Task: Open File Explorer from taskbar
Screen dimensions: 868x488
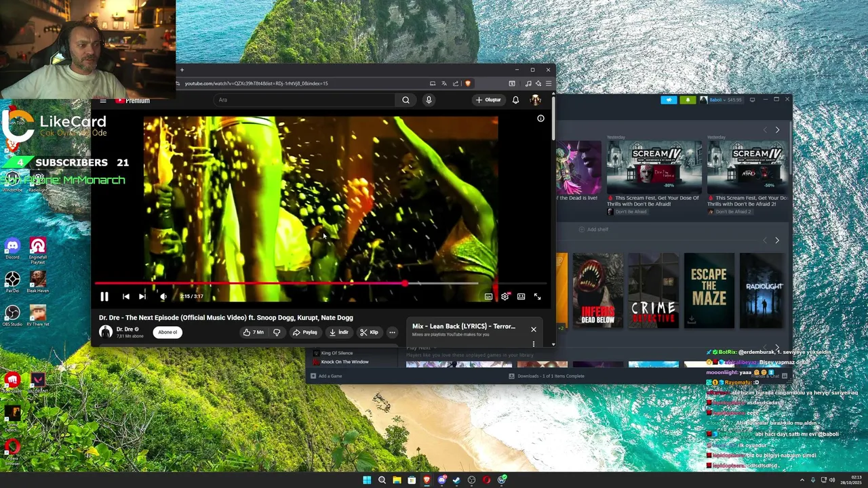Action: pos(397,480)
